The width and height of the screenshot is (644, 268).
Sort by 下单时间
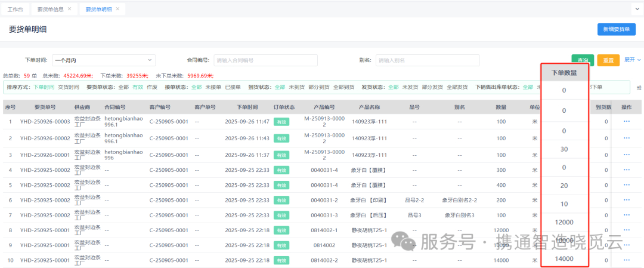click(x=44, y=87)
